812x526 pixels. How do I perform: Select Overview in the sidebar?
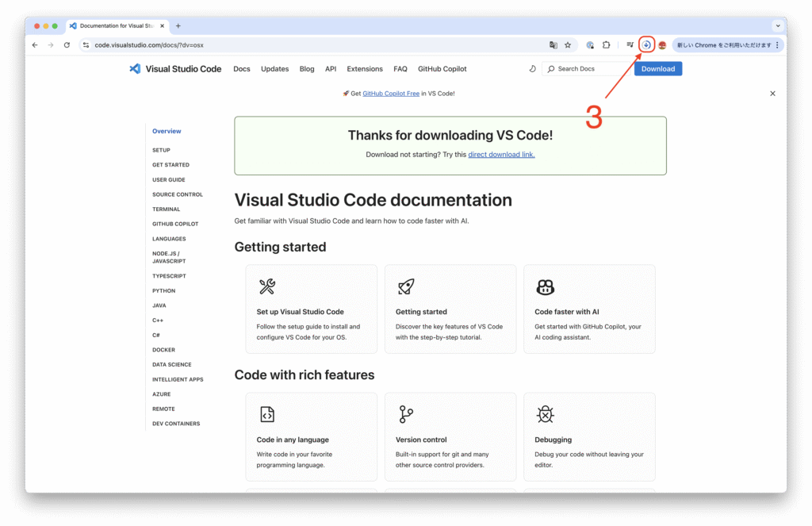click(167, 131)
